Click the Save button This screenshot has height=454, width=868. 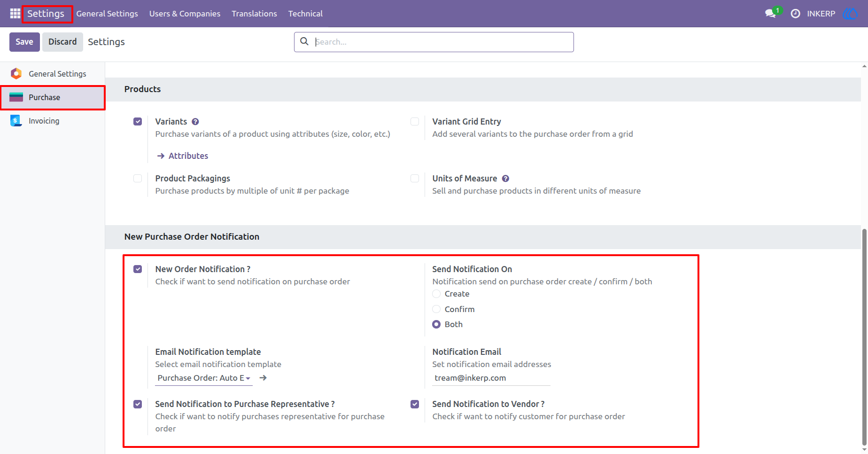24,42
